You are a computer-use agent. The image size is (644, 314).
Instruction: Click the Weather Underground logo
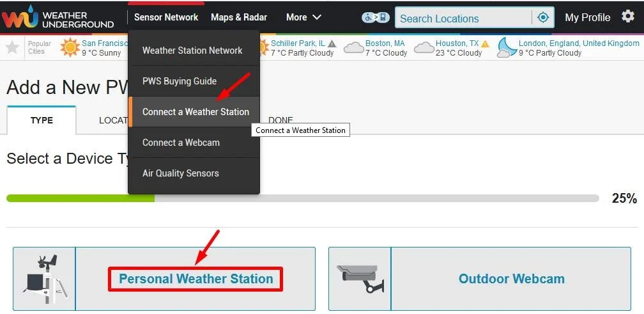click(57, 17)
